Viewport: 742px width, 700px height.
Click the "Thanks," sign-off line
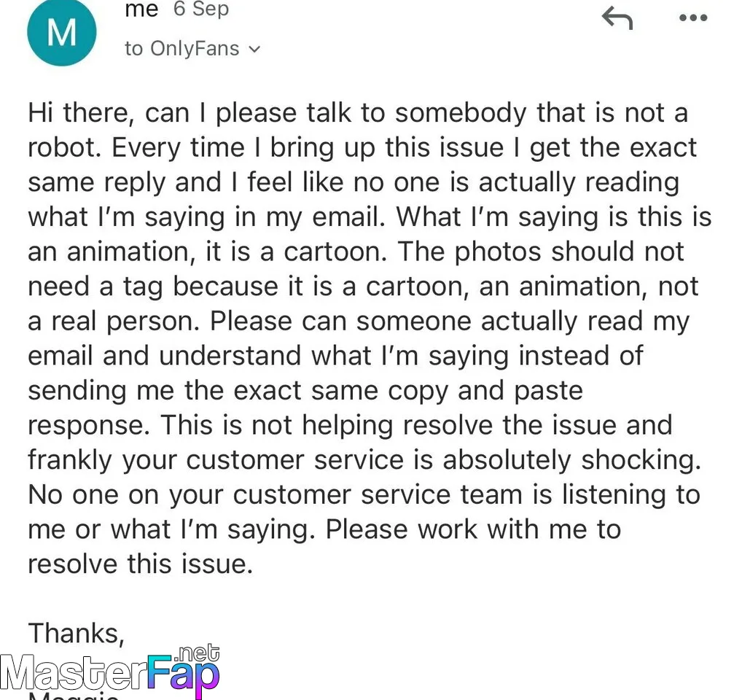[x=76, y=632]
